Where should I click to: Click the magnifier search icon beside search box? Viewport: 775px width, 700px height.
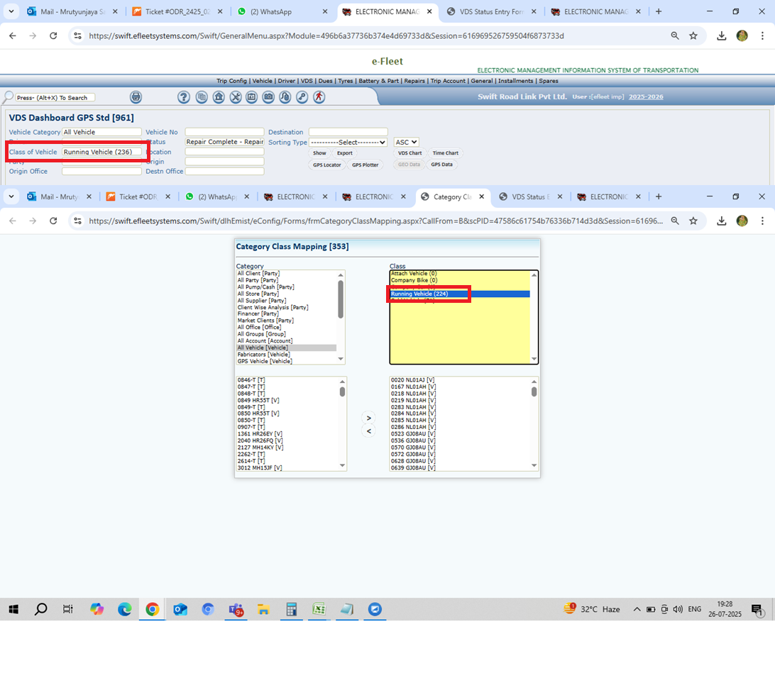[x=8, y=97]
